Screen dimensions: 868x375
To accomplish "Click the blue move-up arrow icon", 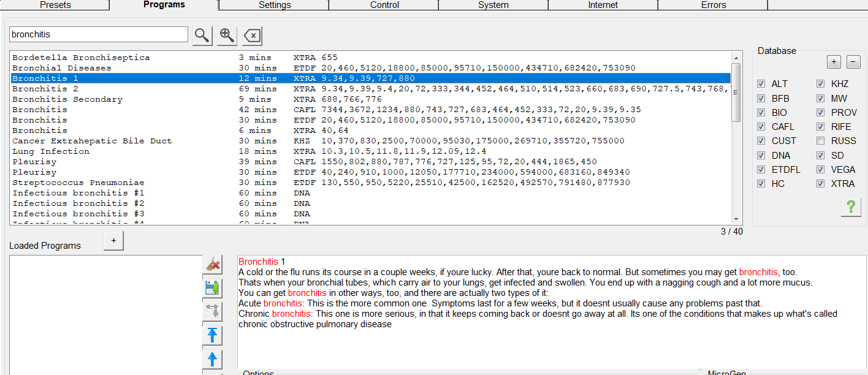I will click(x=212, y=359).
